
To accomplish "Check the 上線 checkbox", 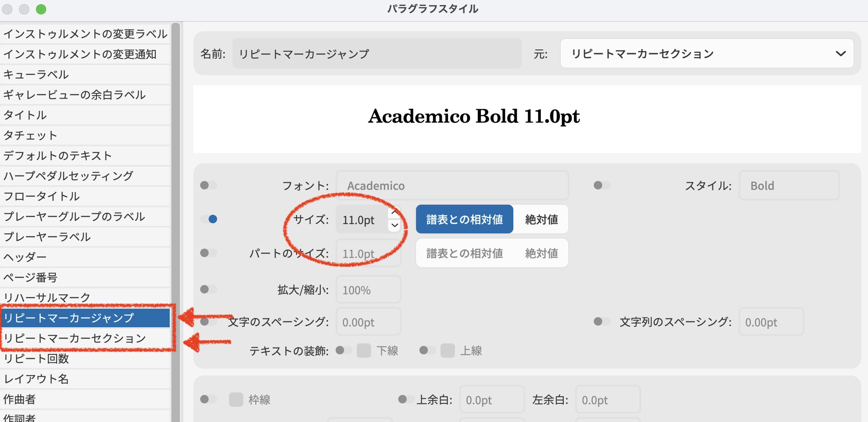I will 447,351.
